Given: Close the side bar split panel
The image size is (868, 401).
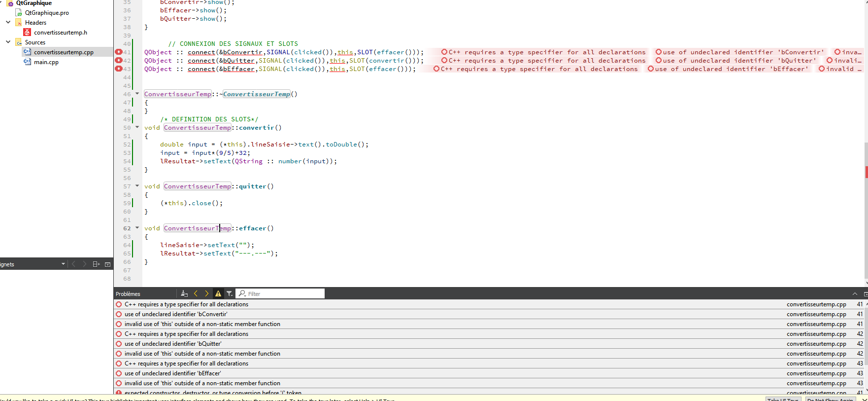Looking at the screenshot, I should pyautogui.click(x=107, y=264).
